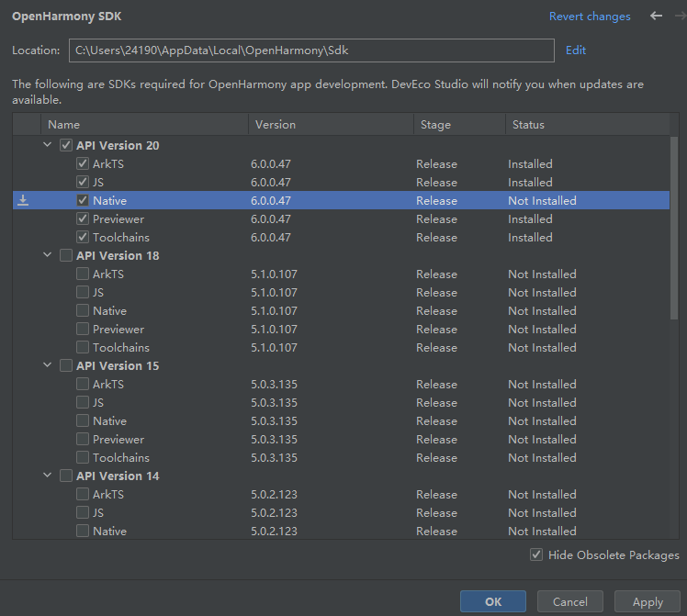Click the Cancel button
Viewport: 687px width, 616px height.
(570, 601)
